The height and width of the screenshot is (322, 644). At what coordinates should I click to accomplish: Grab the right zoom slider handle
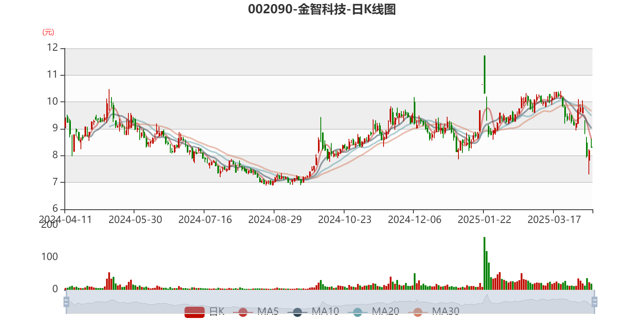pos(594,302)
